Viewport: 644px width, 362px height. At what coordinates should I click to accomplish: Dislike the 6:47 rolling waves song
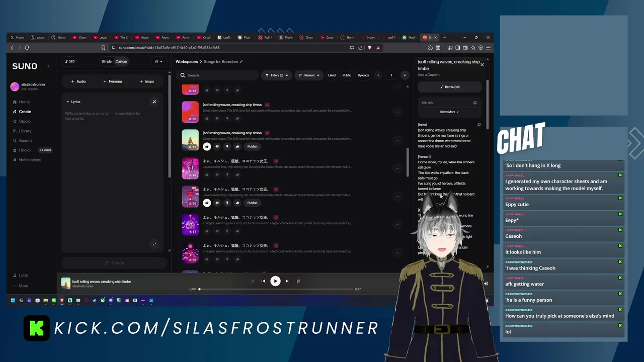(x=217, y=146)
